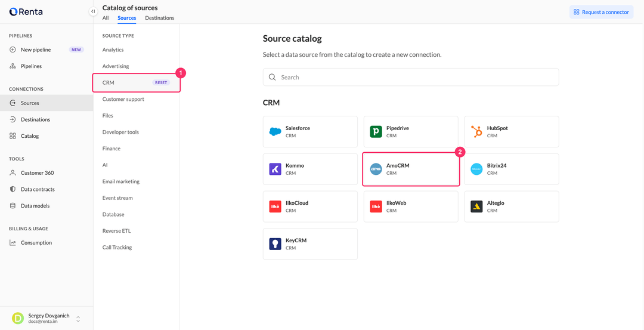Click the KeyCRM card title text
The image size is (644, 330).
(296, 240)
